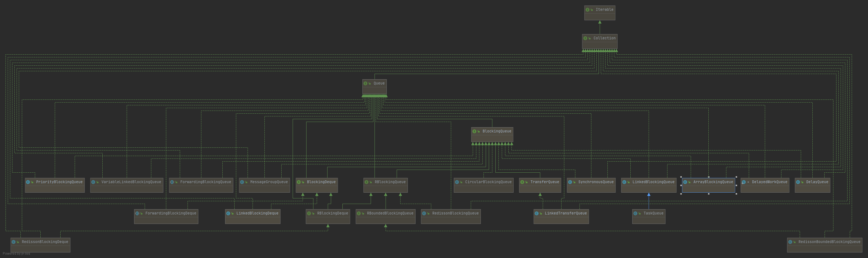Select the CircularBlockingQueue label
This screenshot has width=868, height=258.
click(488, 182)
